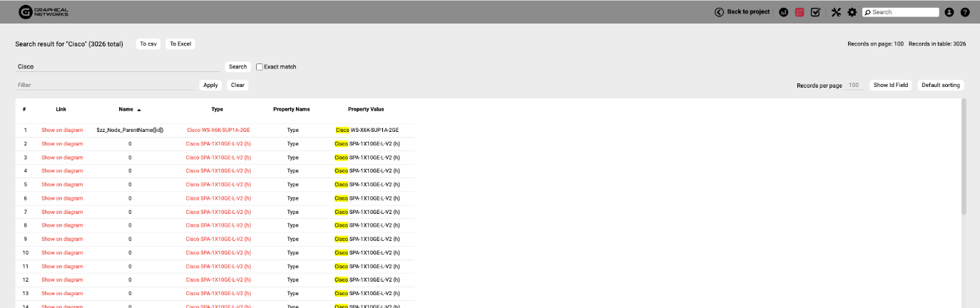Click the vertical scrollbar of results table
The height and width of the screenshot is (308, 980).
(964, 157)
